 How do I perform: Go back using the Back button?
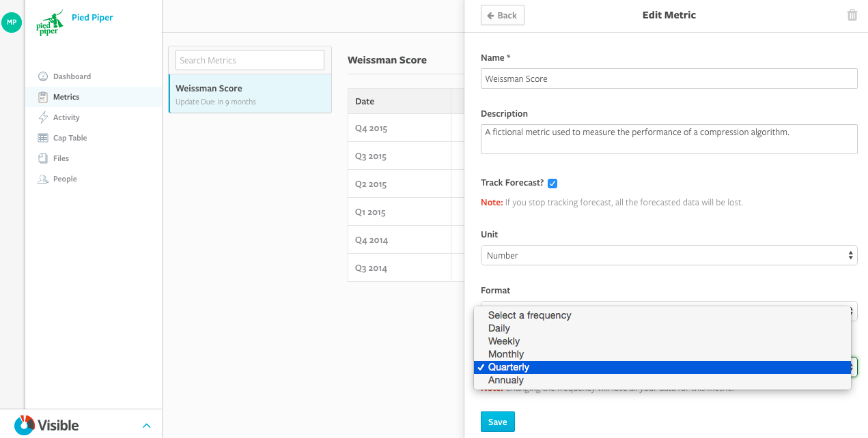coord(502,15)
